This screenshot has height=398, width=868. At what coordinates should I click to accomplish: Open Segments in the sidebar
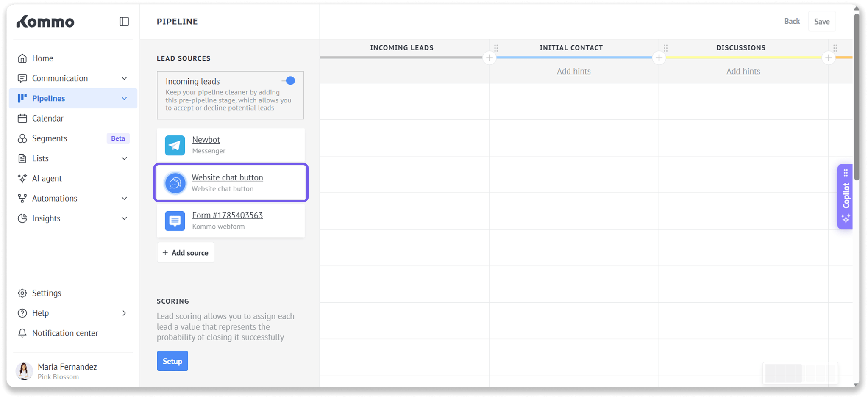coord(73,138)
